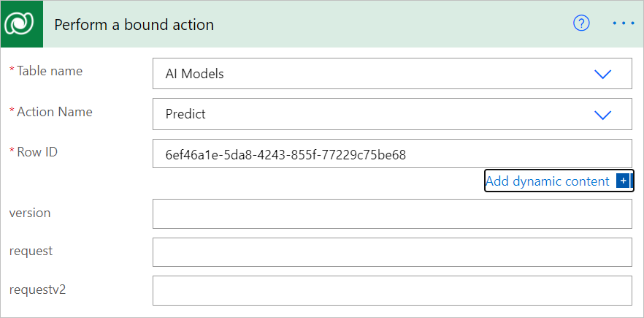Open the Predict action combo box
The height and width of the screenshot is (318, 644).
392,114
